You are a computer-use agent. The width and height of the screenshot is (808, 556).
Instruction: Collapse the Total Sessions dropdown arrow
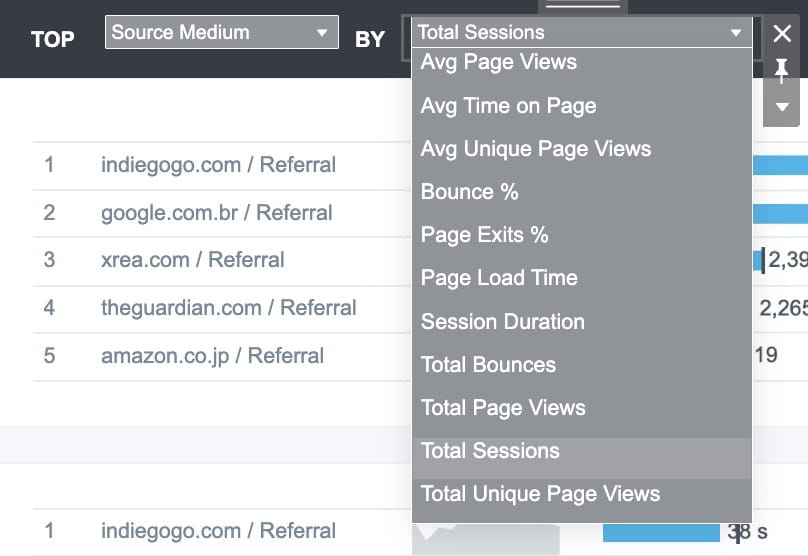click(x=736, y=32)
